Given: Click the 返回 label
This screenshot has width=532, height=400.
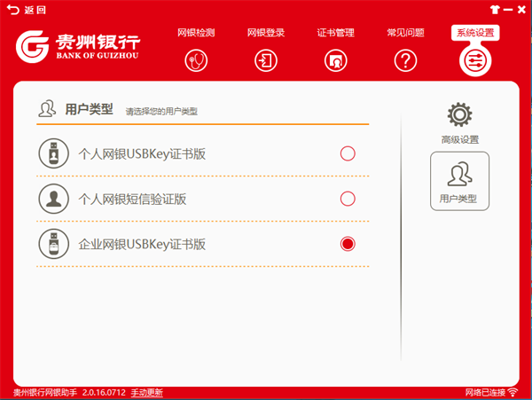Looking at the screenshot, I should [35, 10].
